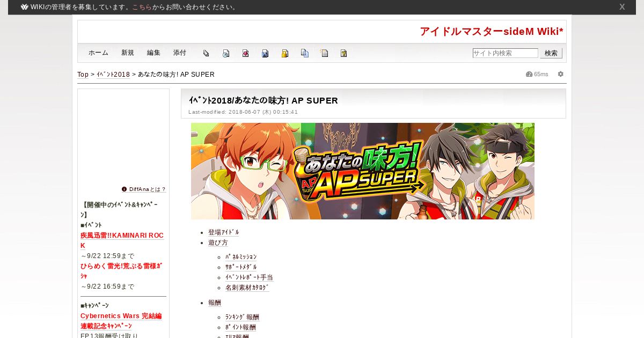The height and width of the screenshot is (338, 644).
Task: Click the 【開催中のｲﾍﾞﾝﾄ&ｷｬﾝﾍﾟｰﾝ】 sidebar heading
Action: (119, 210)
